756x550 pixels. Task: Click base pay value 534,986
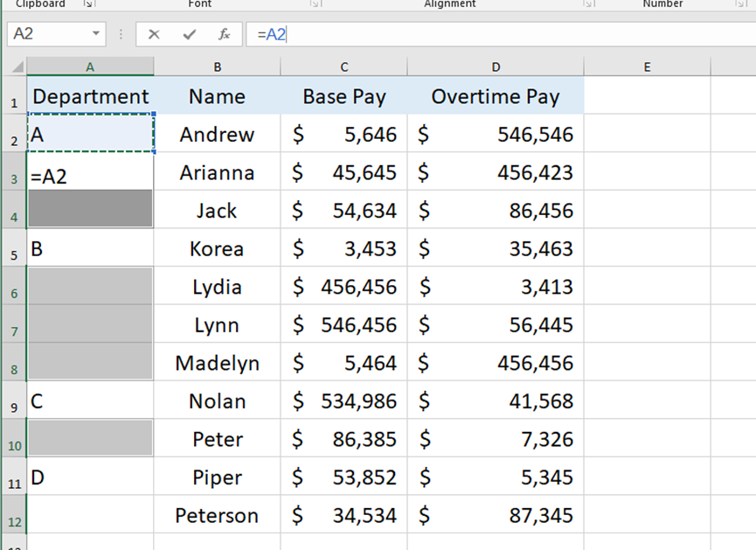point(358,401)
